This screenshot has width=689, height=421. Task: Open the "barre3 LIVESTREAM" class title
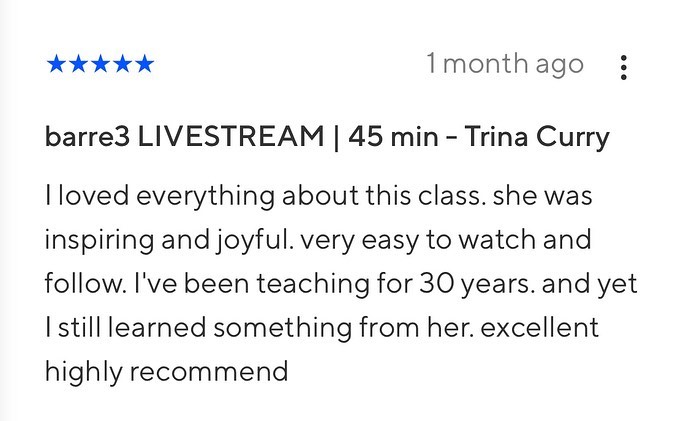(184, 137)
